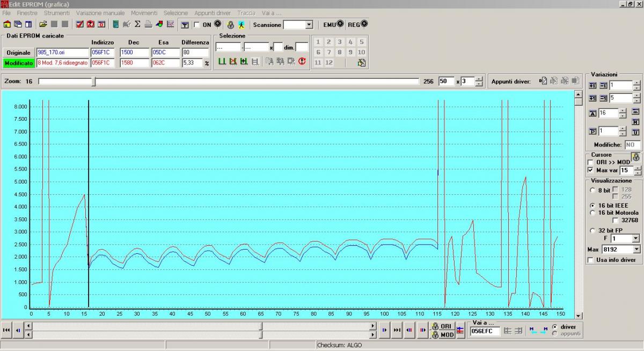
Task: Uncheck the Max var checkbox
Action: (591, 170)
